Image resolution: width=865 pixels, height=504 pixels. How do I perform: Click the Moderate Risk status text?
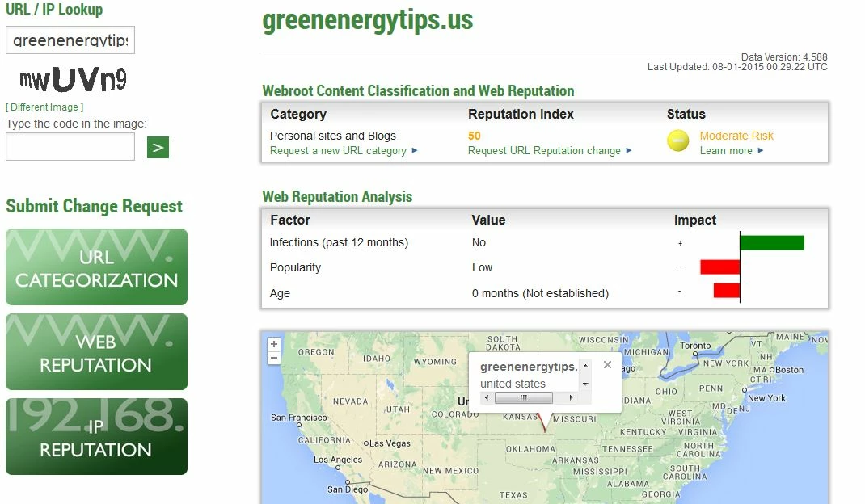(x=736, y=136)
